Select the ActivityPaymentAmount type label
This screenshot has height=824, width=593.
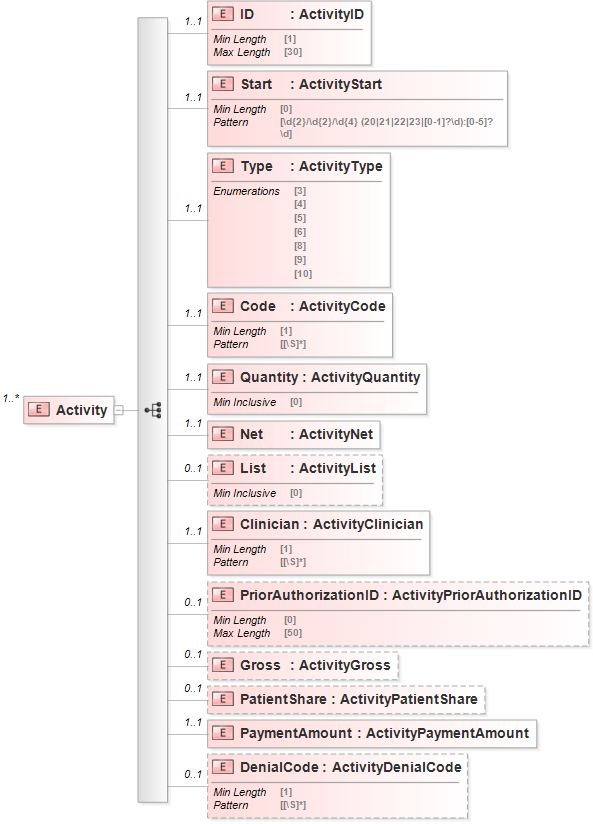point(447,733)
